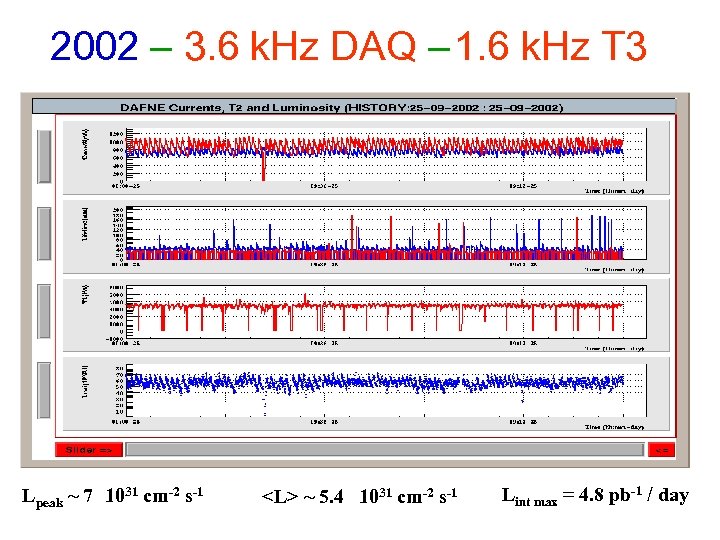Viewport: 720px width, 540px height.
Task: Click the "1.6 kHz T3" heading text
Action: click(551, 46)
